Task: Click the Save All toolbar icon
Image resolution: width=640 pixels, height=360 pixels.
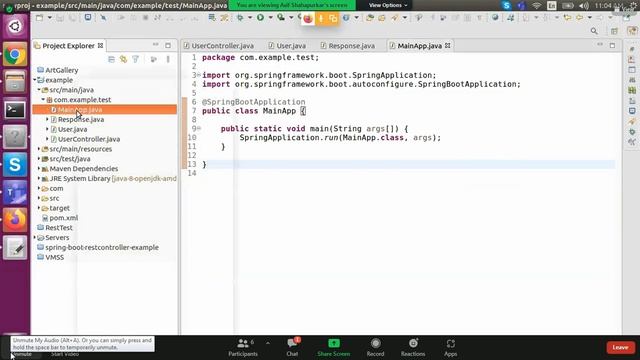Action: tap(72, 18)
